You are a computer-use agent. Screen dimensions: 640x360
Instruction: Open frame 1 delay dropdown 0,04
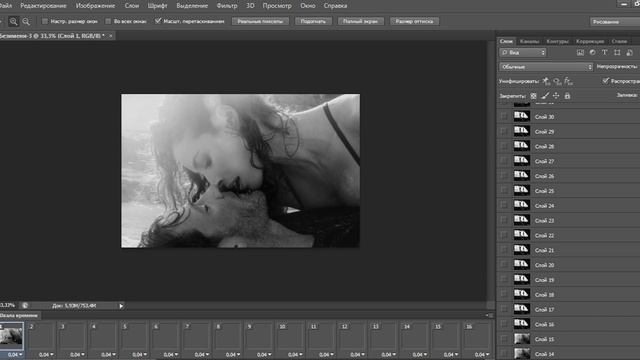[x=15, y=354]
